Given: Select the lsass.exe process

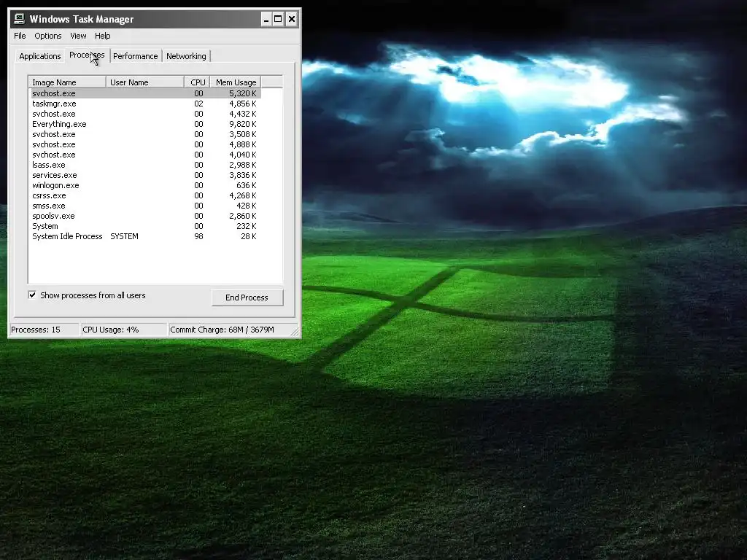Looking at the screenshot, I should [x=145, y=165].
